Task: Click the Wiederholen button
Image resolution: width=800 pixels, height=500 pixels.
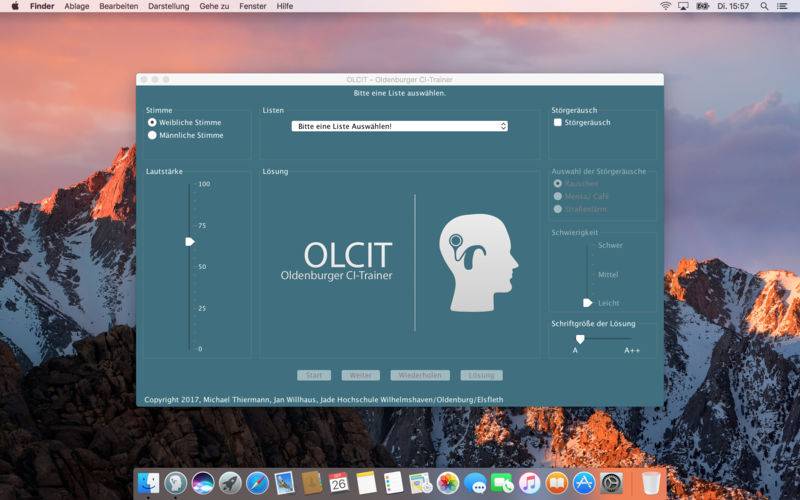Action: [420, 375]
